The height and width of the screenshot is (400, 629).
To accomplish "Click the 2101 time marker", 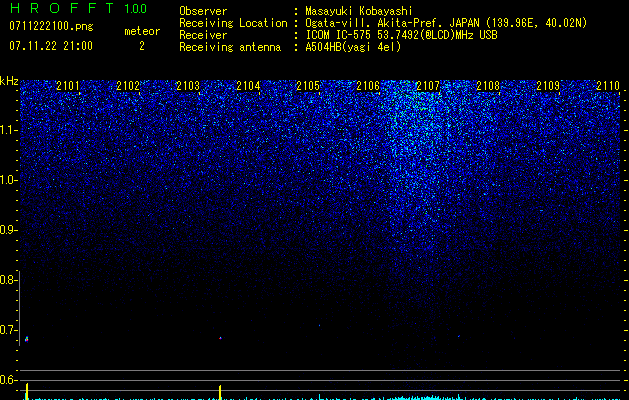I will 68,85.
